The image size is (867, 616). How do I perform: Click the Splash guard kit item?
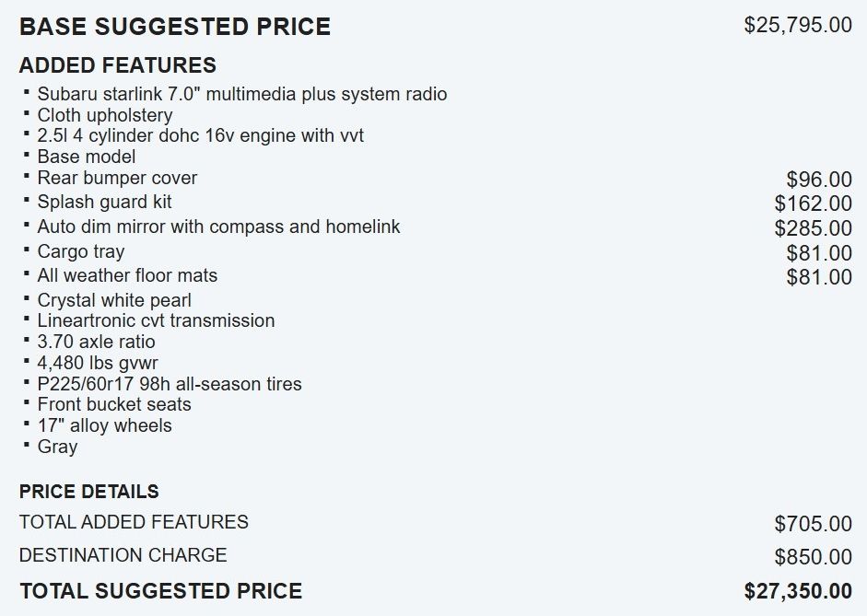click(104, 202)
